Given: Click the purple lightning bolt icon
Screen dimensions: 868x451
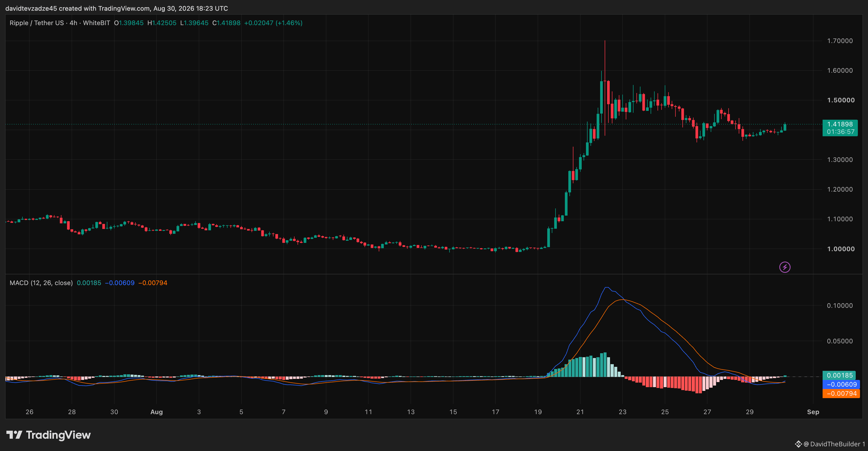Looking at the screenshot, I should pos(785,267).
